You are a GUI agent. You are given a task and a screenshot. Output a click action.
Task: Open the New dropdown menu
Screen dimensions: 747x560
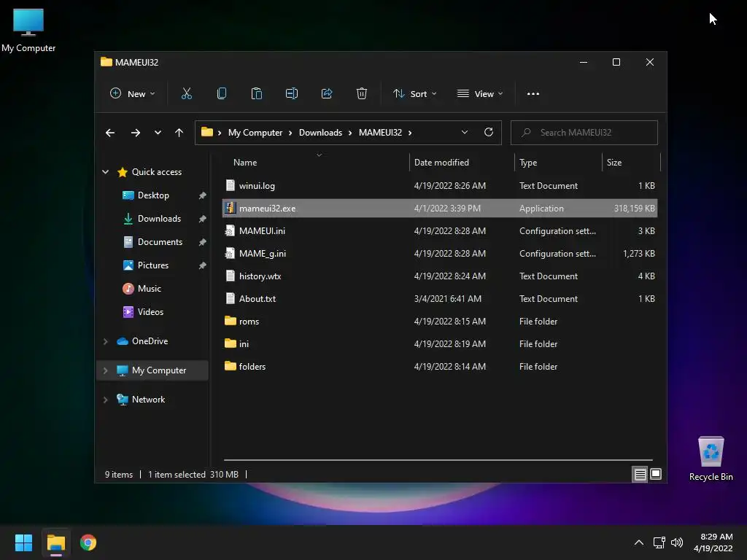pos(133,94)
